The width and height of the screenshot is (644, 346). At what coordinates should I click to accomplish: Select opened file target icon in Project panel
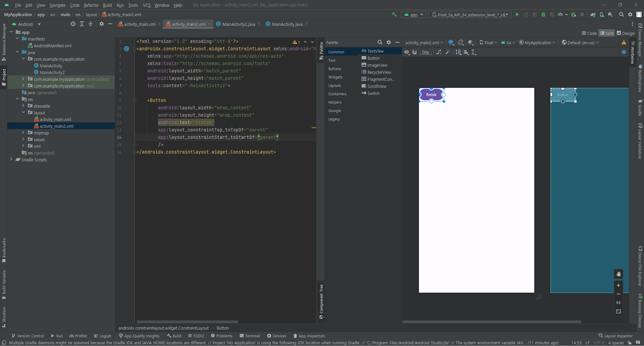[73, 24]
